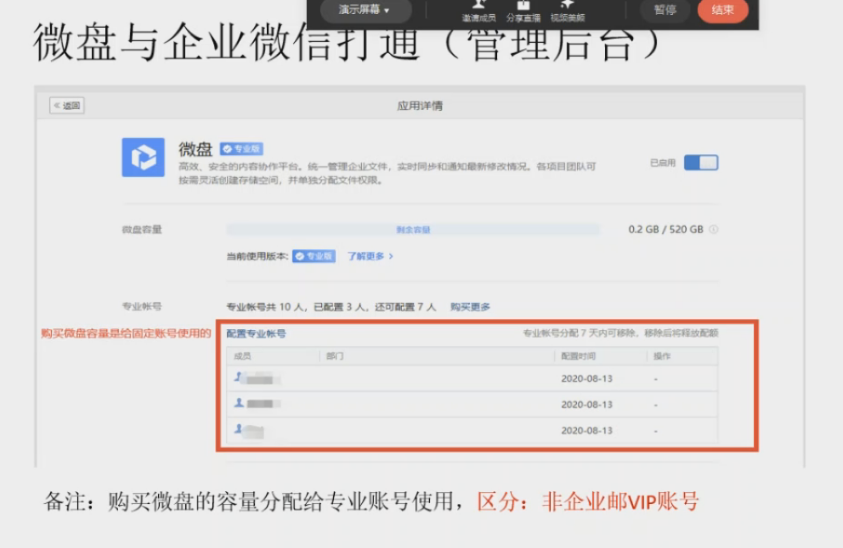Click the 配置专业帐号 link

(256, 333)
